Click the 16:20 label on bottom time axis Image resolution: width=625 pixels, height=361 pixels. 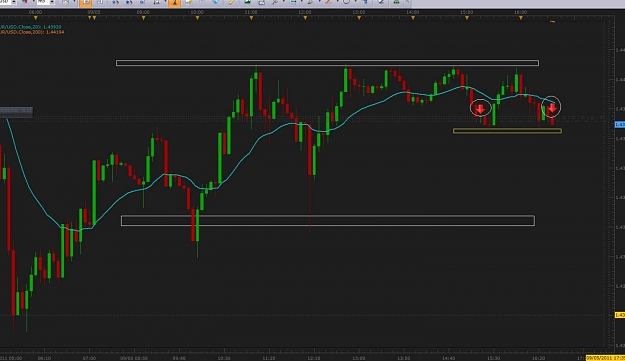(x=539, y=358)
